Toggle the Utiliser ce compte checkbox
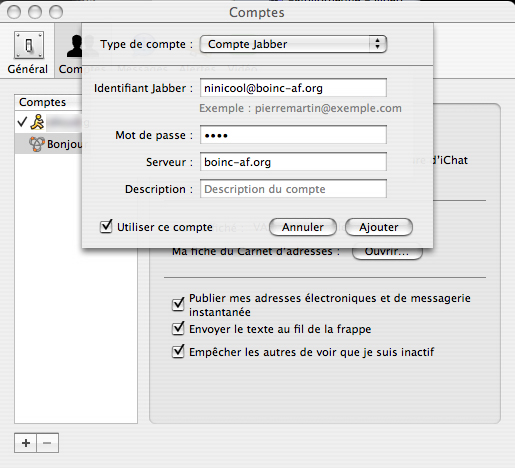 point(106,226)
